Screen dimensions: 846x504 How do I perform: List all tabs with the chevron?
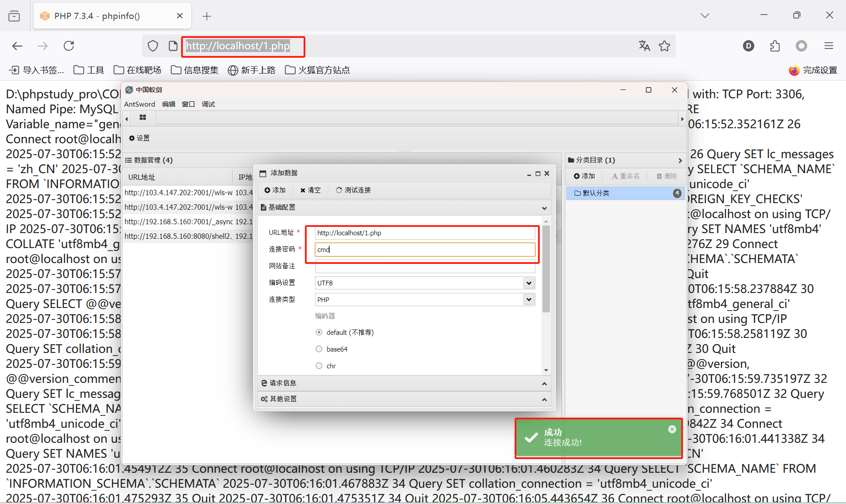coord(705,16)
